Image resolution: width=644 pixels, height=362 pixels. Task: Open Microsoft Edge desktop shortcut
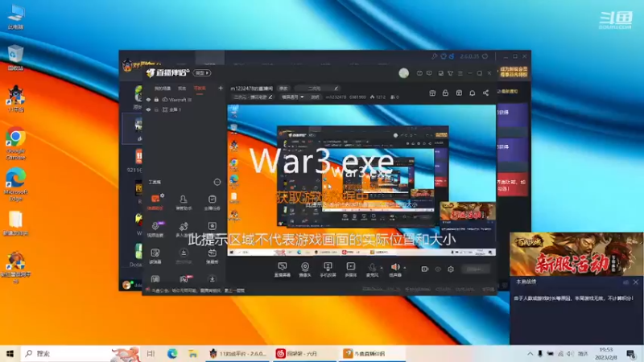point(15,184)
